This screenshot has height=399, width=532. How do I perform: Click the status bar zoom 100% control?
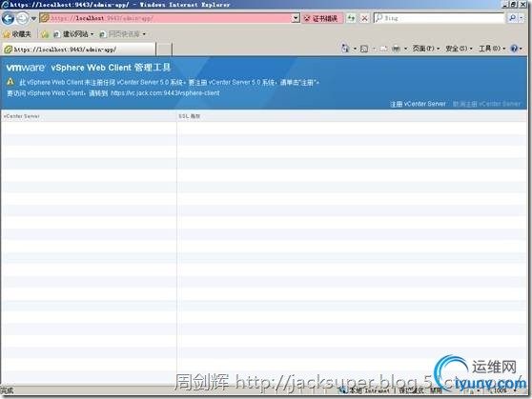click(x=502, y=390)
